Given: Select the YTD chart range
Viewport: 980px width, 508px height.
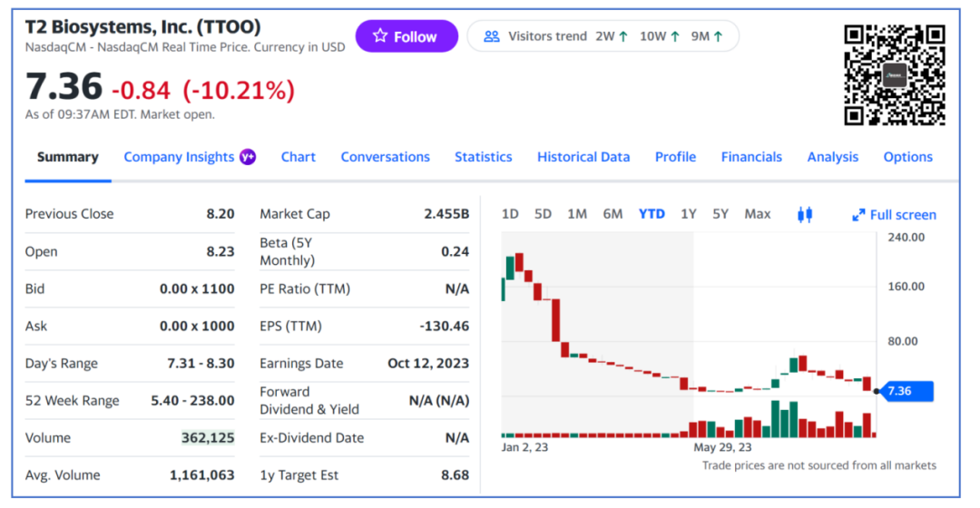Looking at the screenshot, I should point(652,214).
